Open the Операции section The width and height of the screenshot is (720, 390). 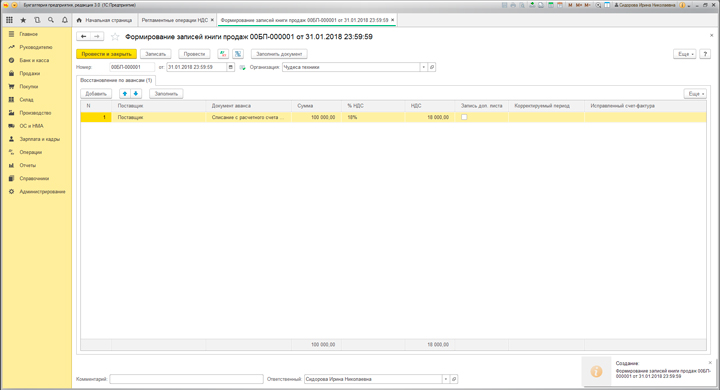pyautogui.click(x=30, y=152)
